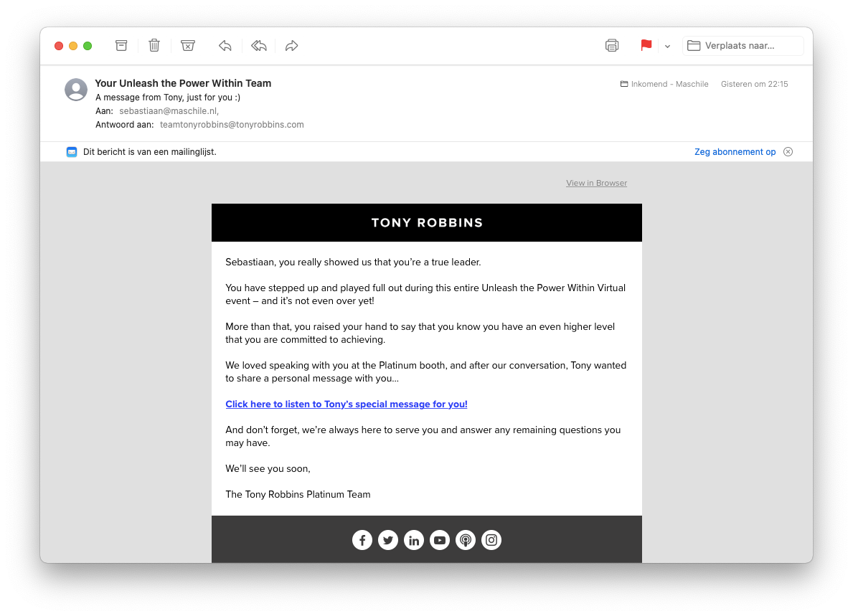Open the YouTube social icon
Viewport: 853px width, 616px height.
440,540
